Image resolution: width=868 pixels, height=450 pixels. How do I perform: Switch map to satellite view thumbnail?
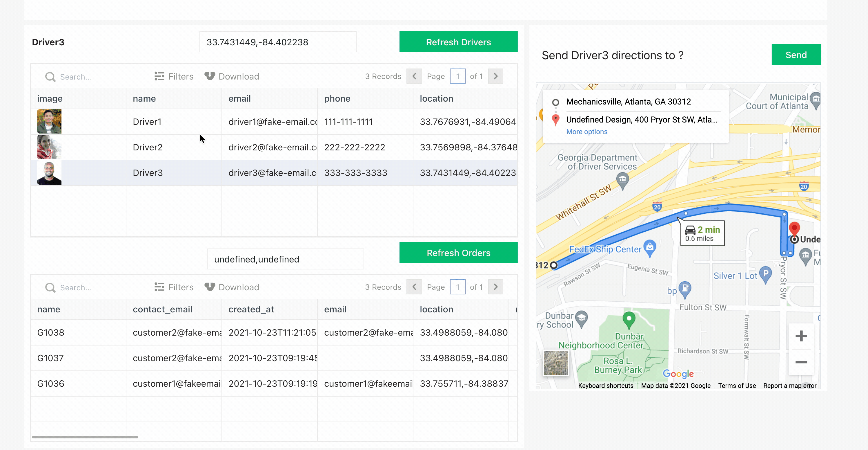[556, 363]
